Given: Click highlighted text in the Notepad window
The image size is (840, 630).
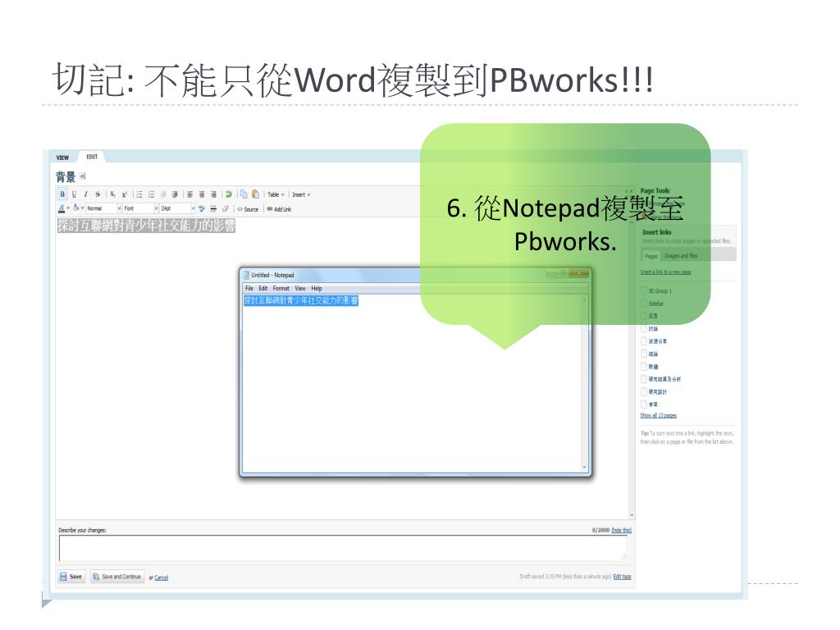Looking at the screenshot, I should (x=301, y=300).
